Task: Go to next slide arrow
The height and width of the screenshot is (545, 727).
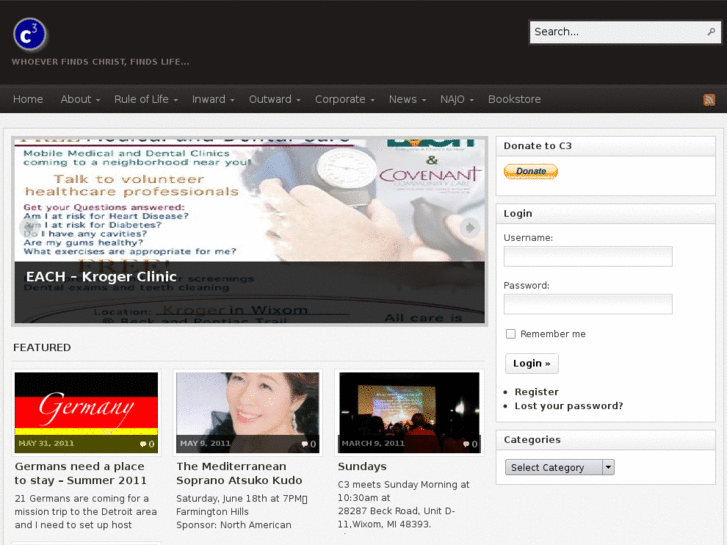Action: (470, 228)
